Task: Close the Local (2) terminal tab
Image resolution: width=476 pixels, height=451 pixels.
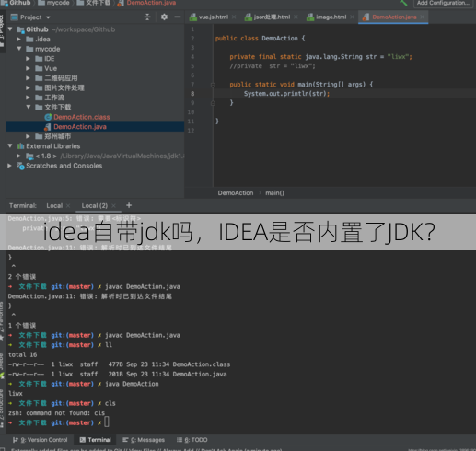Action: 113,206
